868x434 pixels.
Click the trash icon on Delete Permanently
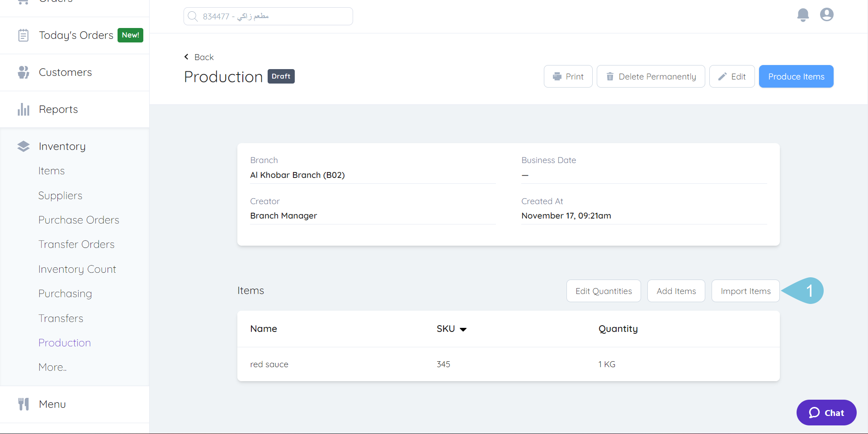(611, 76)
